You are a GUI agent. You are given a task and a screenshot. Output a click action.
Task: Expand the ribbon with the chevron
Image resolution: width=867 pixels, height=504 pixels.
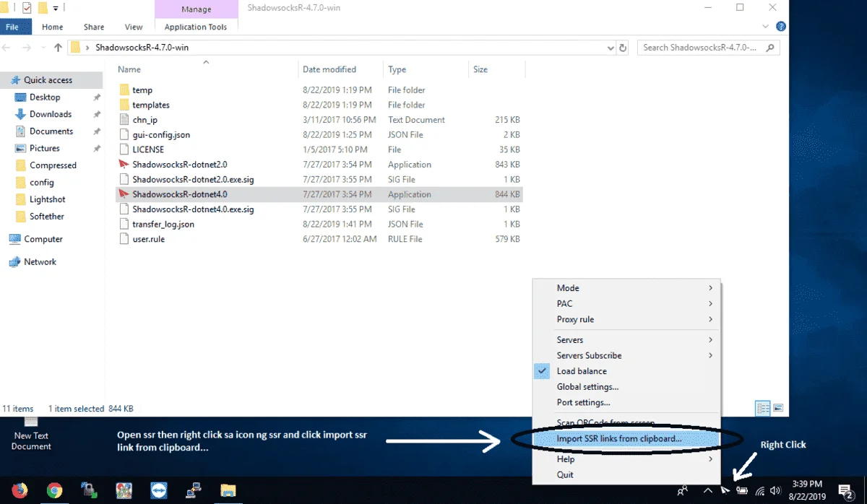point(766,26)
